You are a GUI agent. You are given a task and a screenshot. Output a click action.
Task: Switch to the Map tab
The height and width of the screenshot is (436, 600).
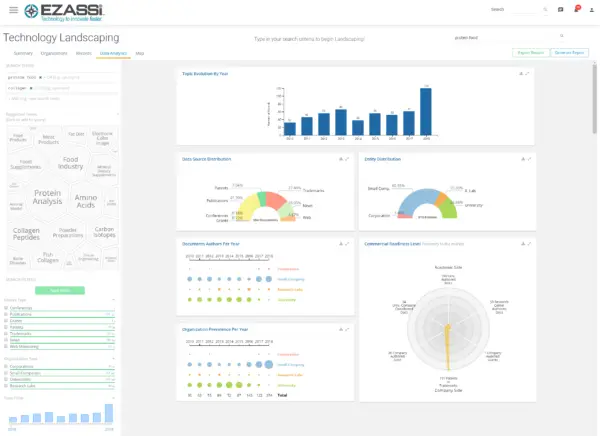tap(140, 53)
